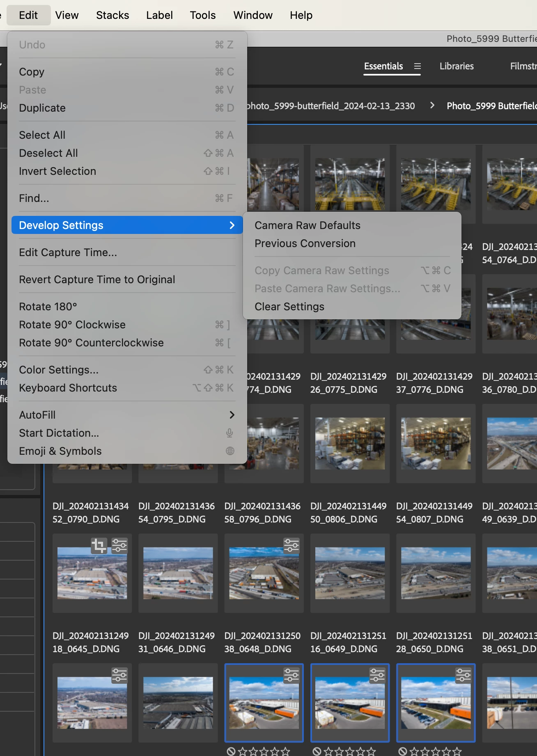Screen dimensions: 537x756
Task: Choose Rotate 90° Counterclockwise
Action: click(127, 343)
